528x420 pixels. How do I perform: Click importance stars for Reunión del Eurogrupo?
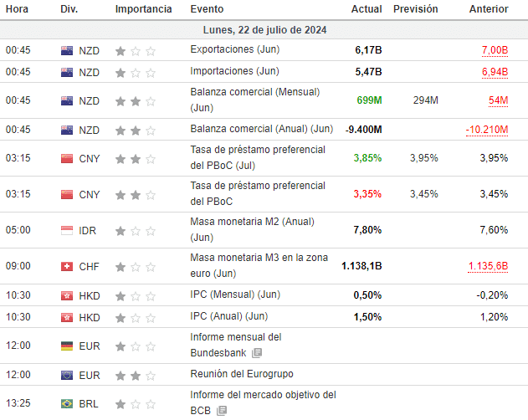(136, 374)
